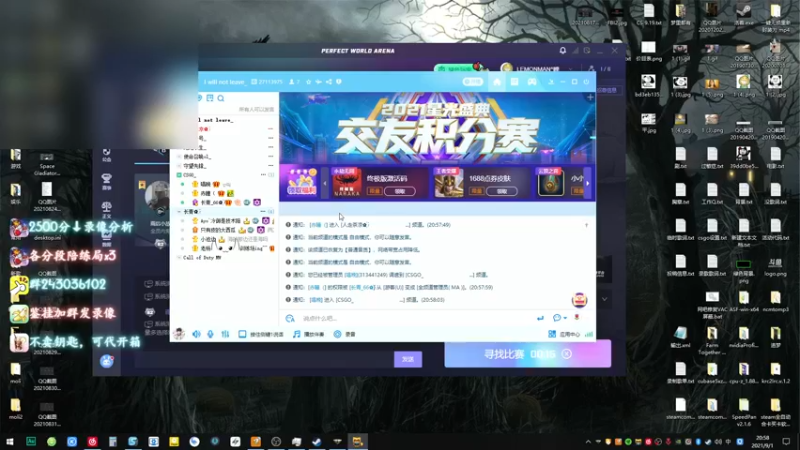Screen dimensions: 800x450
Task: Click the send enter arrow icon
Action: (x=540, y=318)
